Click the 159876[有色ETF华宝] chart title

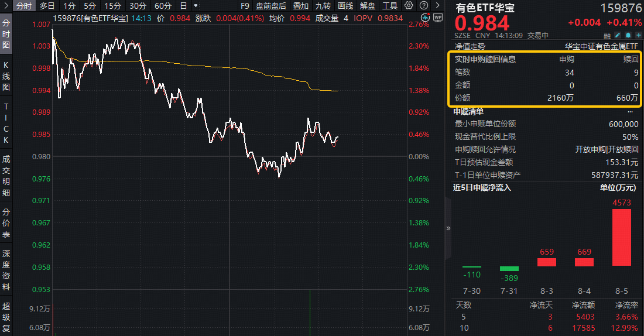click(90, 18)
